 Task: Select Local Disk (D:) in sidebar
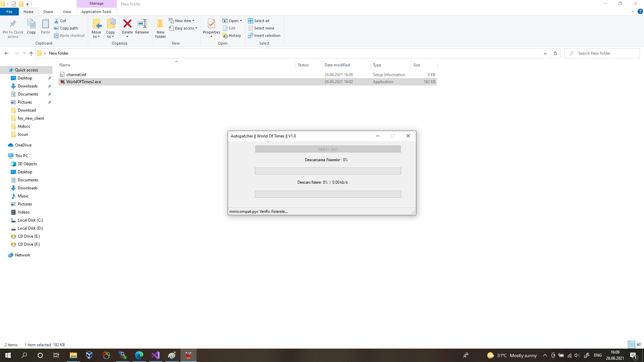(30, 228)
